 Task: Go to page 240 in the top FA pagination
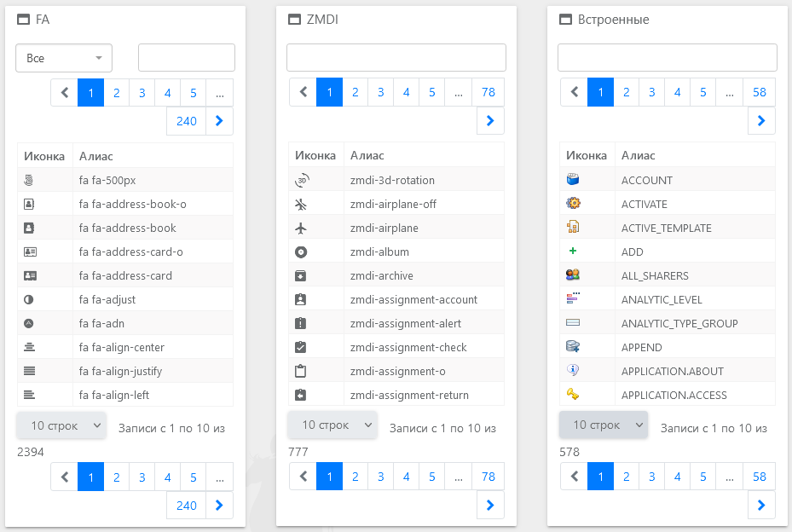pos(187,121)
